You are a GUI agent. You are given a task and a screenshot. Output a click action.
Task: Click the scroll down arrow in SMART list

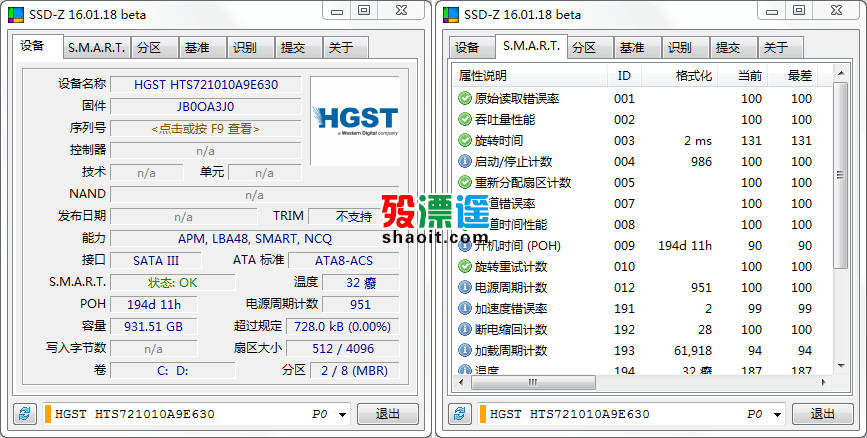tap(840, 365)
